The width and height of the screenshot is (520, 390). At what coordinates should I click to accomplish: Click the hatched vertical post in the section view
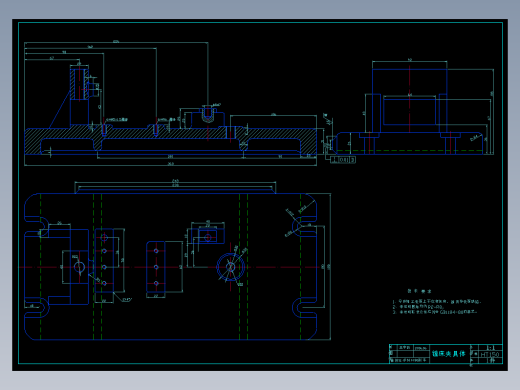pyautogui.click(x=79, y=83)
